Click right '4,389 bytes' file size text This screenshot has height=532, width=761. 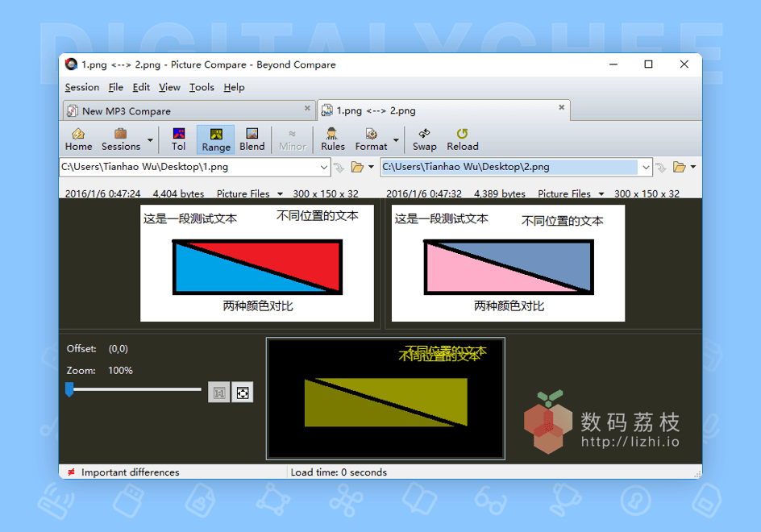[x=500, y=193]
